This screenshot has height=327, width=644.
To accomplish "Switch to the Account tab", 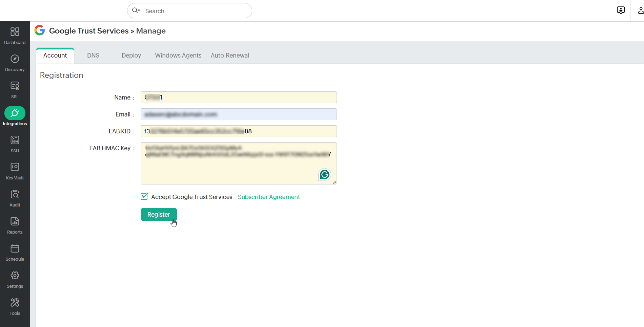I will tap(55, 56).
